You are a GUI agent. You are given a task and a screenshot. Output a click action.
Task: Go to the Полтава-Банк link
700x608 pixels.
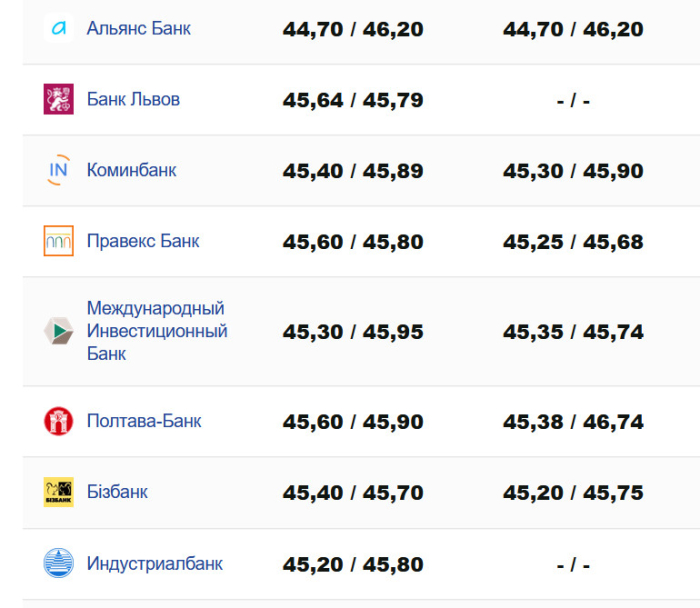click(144, 421)
